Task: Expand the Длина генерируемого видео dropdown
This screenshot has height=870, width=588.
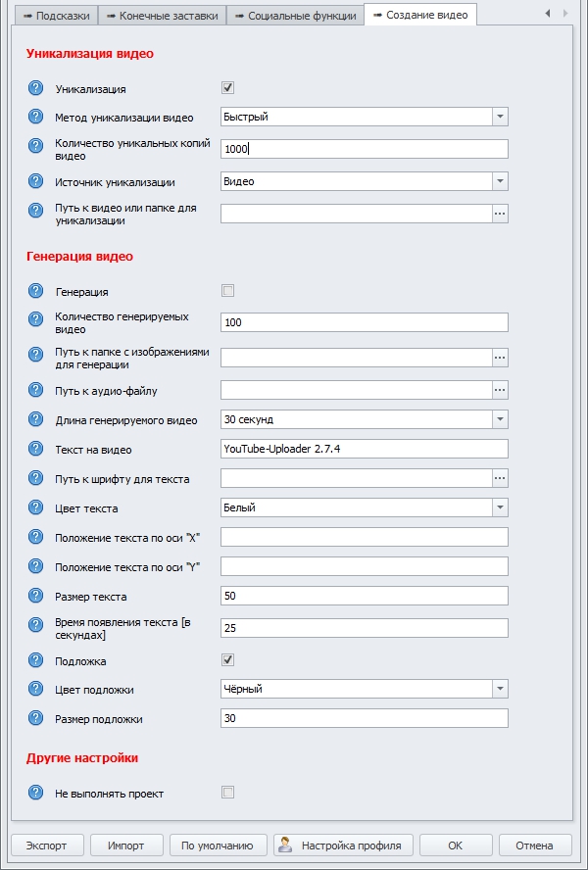Action: coord(500,418)
